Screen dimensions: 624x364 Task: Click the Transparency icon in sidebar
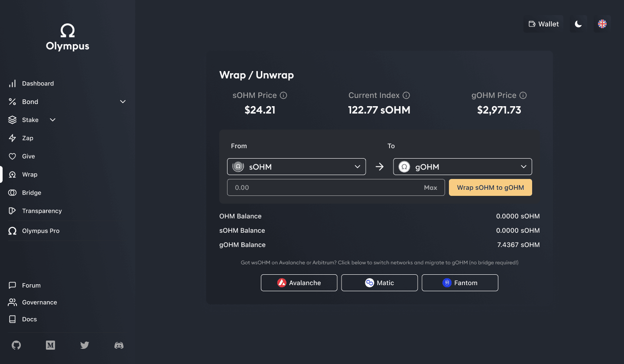pos(13,211)
